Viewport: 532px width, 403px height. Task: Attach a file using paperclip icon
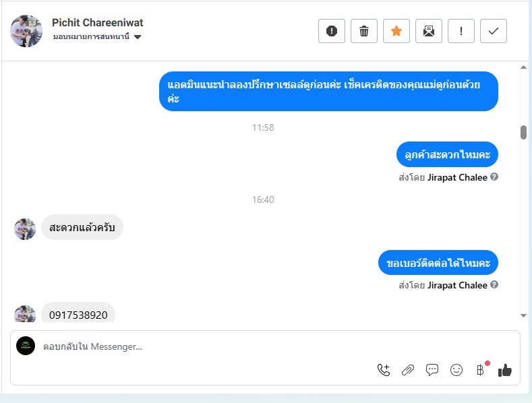pos(408,370)
